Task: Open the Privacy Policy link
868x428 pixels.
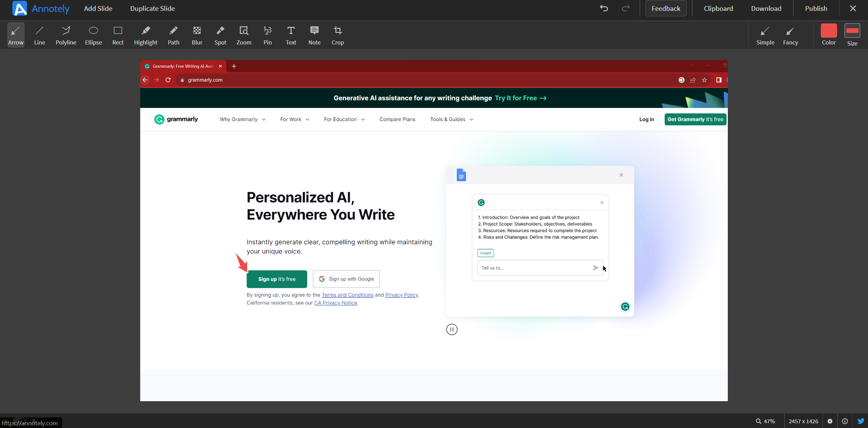Action: click(402, 295)
